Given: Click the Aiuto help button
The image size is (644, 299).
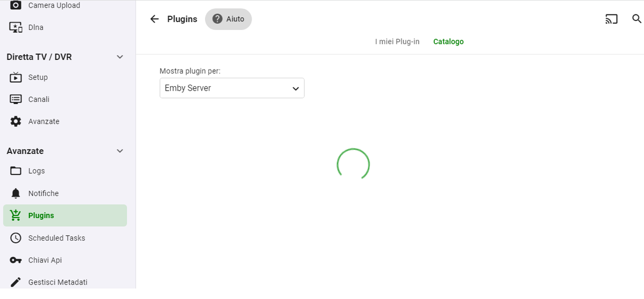Looking at the screenshot, I should coord(228,19).
